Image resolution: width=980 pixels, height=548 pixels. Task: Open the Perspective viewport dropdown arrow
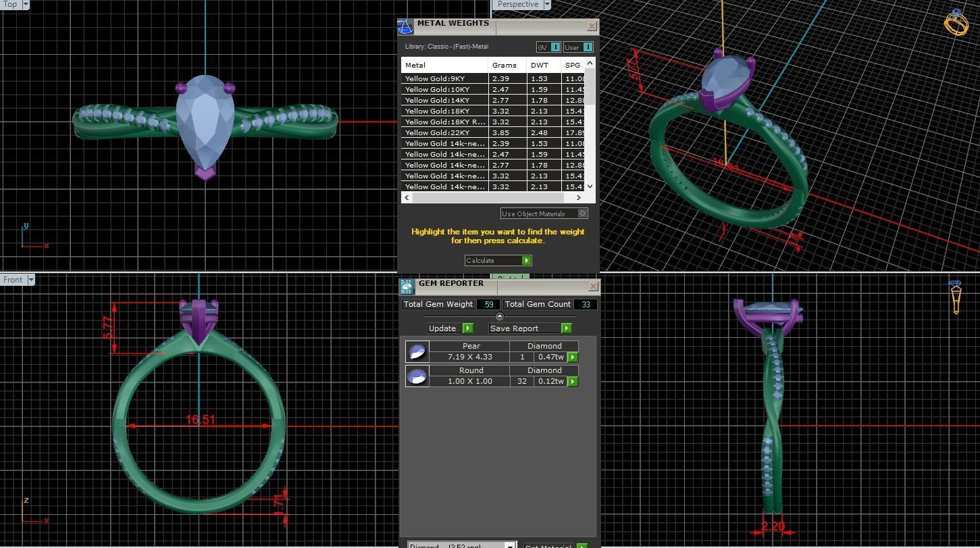(x=547, y=4)
